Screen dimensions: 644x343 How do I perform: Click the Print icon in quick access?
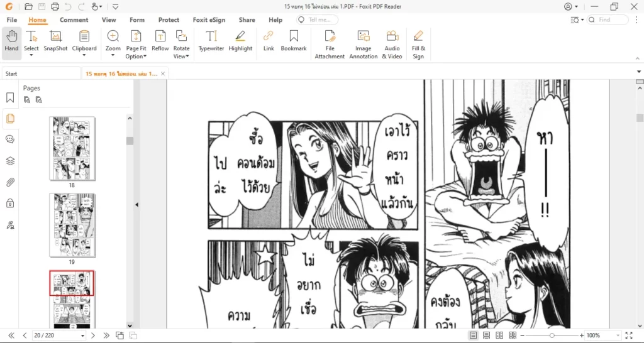(55, 6)
